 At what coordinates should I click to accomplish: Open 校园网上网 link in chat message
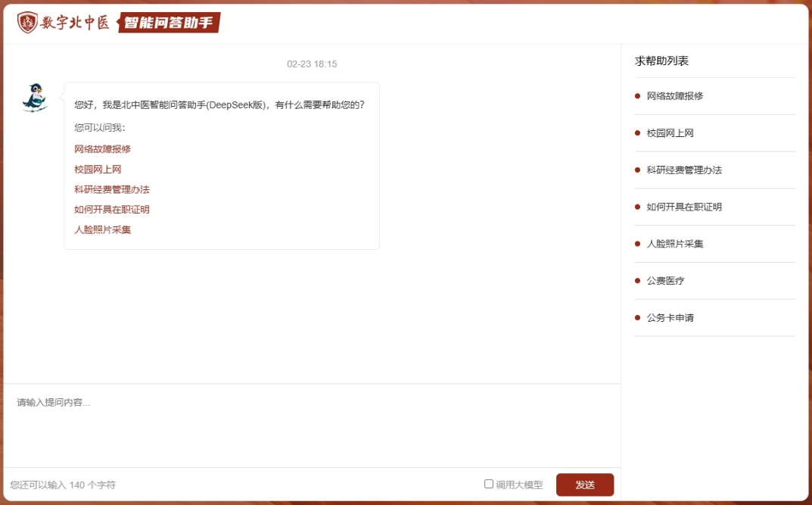(98, 170)
